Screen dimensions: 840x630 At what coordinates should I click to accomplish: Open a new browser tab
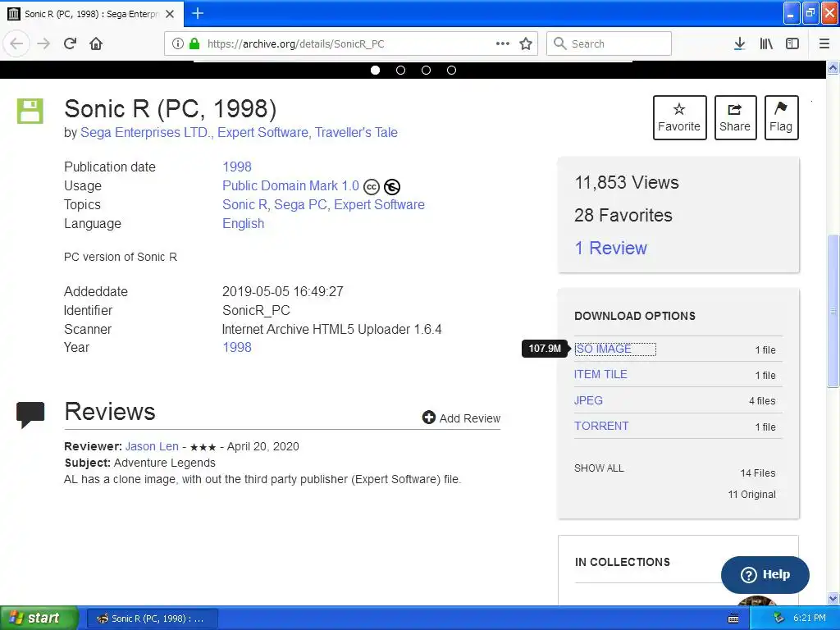click(x=198, y=13)
